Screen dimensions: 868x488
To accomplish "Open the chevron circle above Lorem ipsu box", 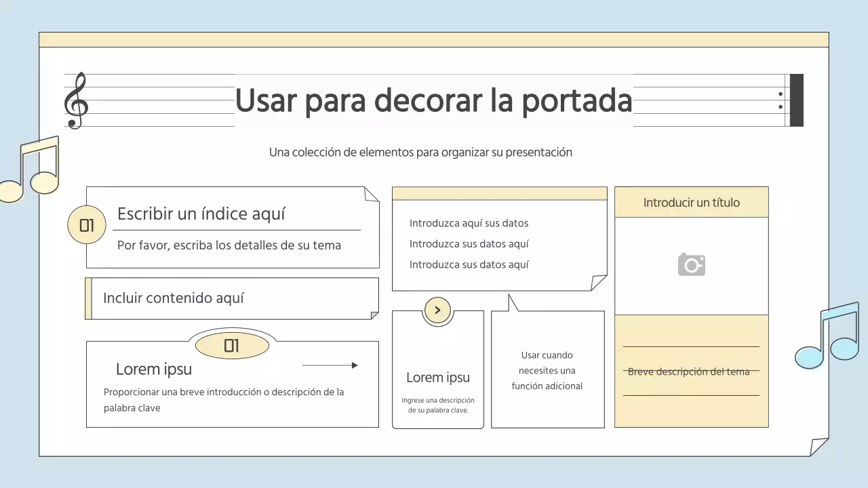I will coord(437,310).
